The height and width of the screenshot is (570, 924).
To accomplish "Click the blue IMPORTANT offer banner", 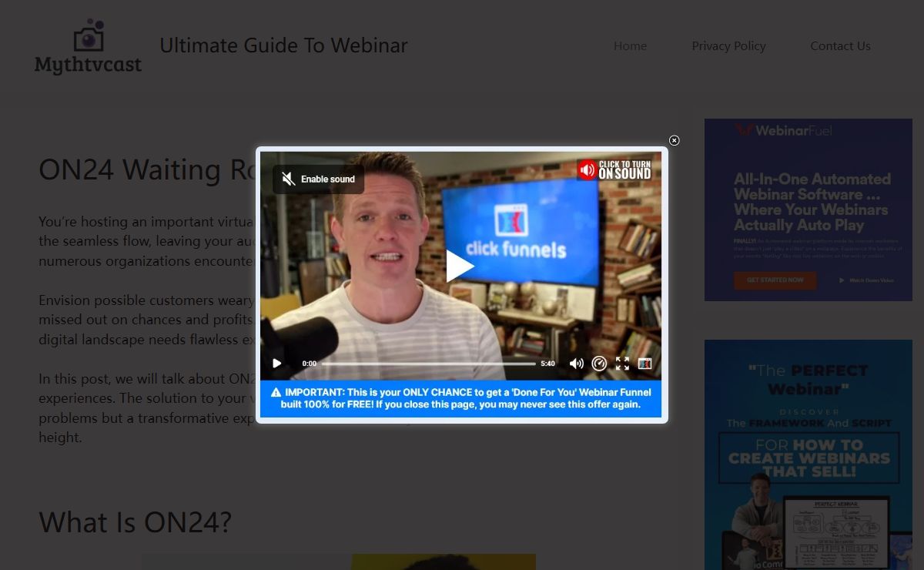I will (x=460, y=398).
